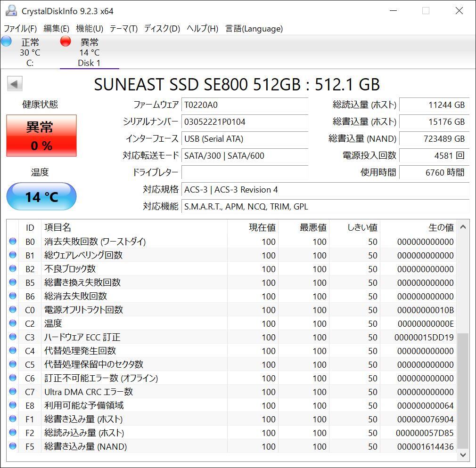Open the テーマ(T) menu
Image resolution: width=476 pixels, height=468 pixels.
pos(123,29)
